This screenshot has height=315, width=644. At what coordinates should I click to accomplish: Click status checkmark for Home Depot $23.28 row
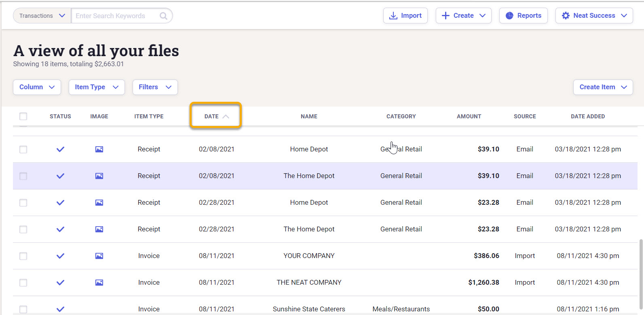[x=60, y=203]
